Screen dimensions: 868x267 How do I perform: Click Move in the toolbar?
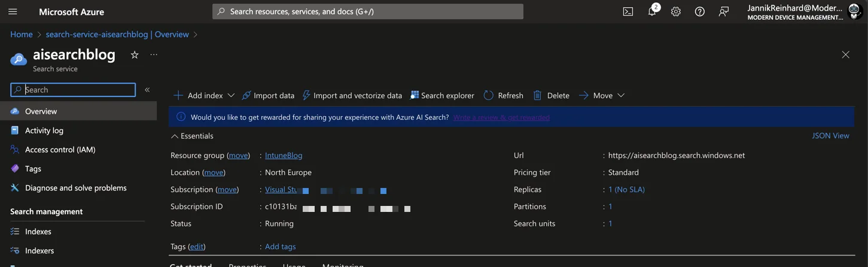[603, 95]
